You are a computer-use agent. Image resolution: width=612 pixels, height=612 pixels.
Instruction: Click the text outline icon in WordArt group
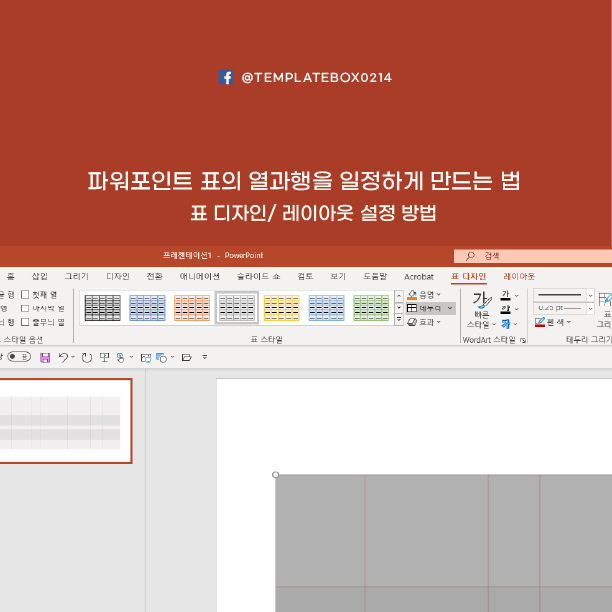coord(505,309)
